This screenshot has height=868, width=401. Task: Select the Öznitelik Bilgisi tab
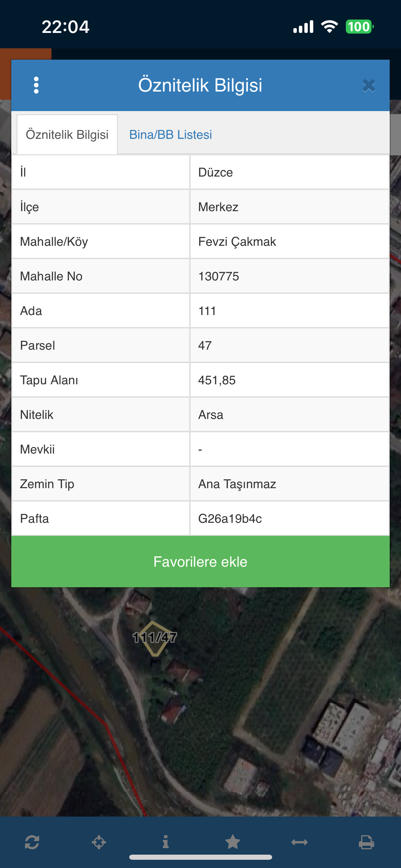(67, 135)
